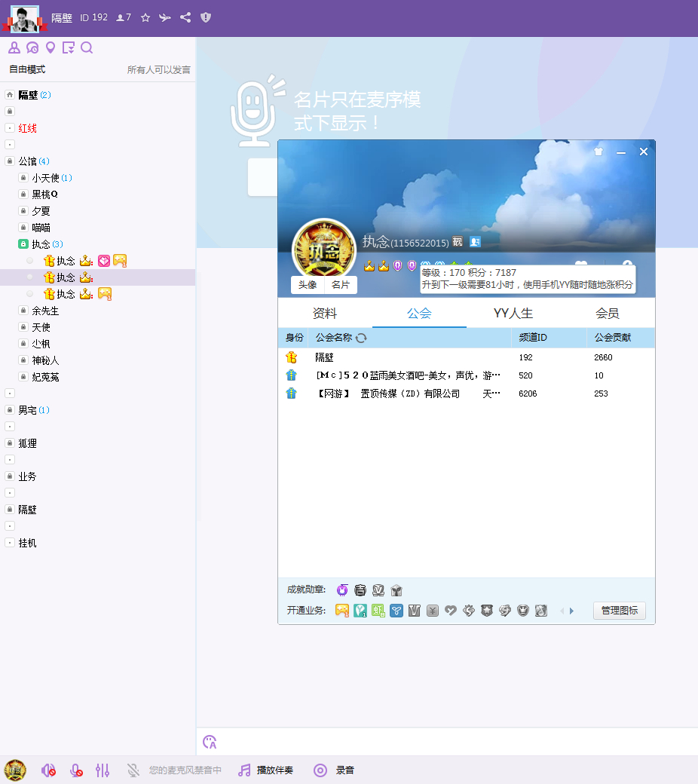698x784 pixels.
Task: Click the location pin icon in sidebar
Action: pos(50,47)
